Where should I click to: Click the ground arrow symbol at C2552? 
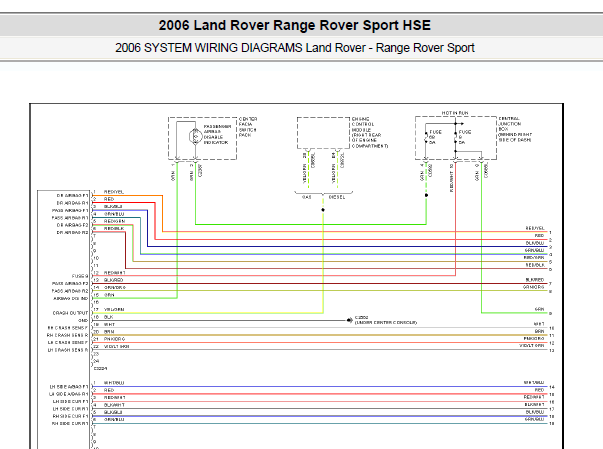(350, 320)
